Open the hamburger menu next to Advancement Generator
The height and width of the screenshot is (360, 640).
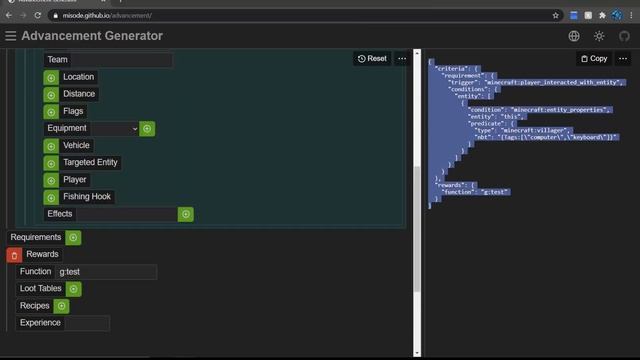(x=11, y=36)
